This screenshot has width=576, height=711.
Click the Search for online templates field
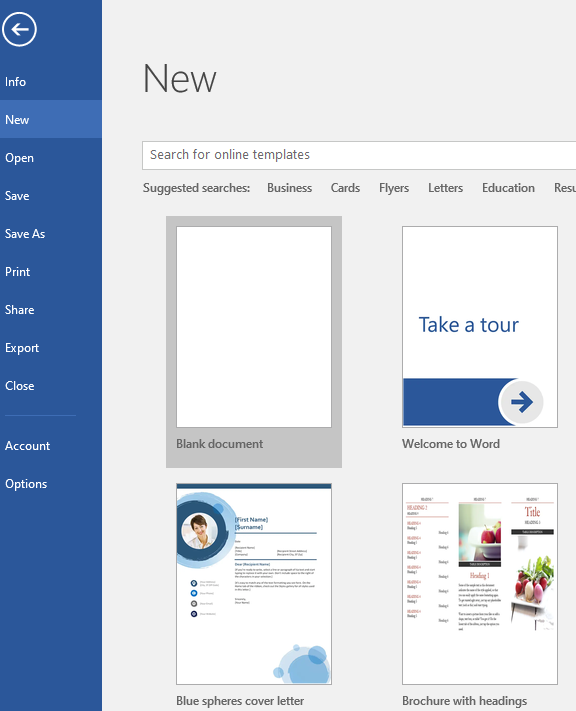(359, 155)
